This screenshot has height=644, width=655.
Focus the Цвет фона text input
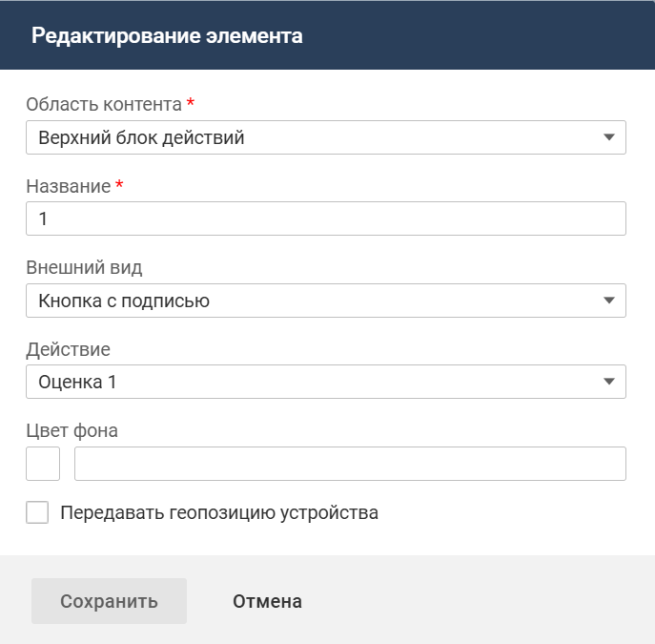pyautogui.click(x=350, y=464)
